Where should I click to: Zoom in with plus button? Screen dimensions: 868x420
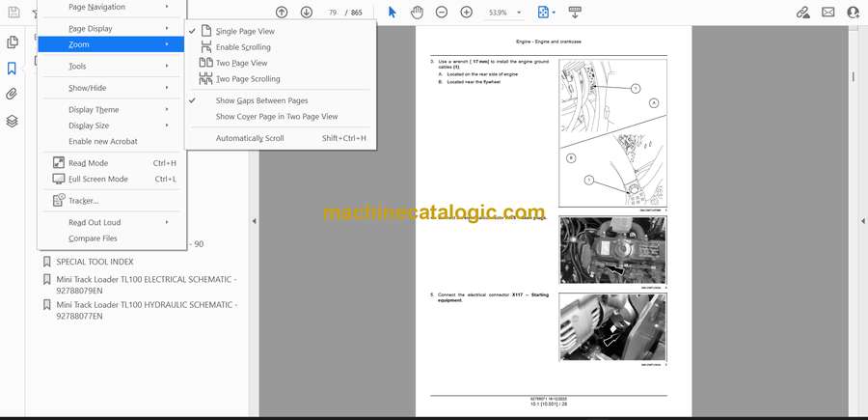click(467, 13)
